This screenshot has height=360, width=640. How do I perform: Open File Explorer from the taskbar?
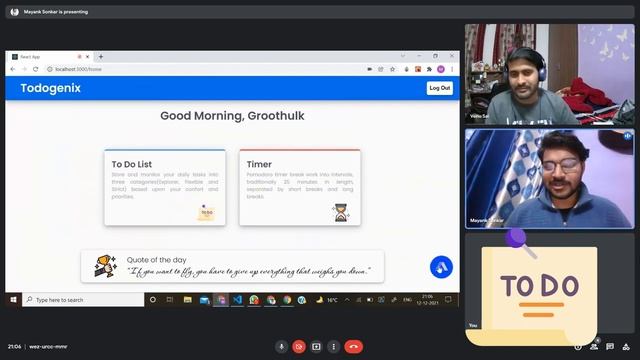pos(188,300)
